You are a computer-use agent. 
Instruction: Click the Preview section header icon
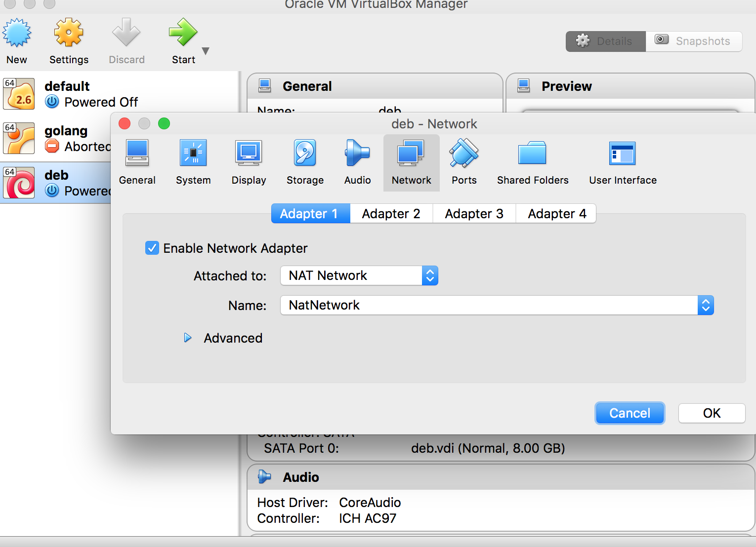point(524,86)
